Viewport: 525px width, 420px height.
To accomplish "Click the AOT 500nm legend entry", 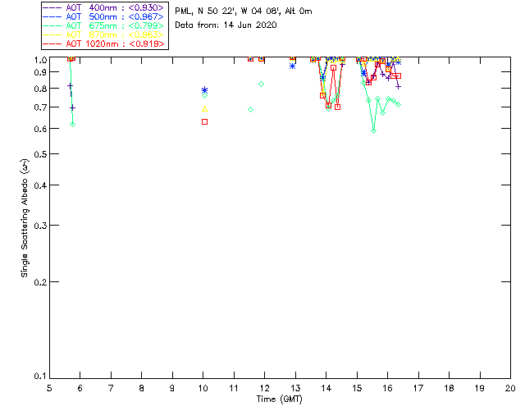I will 103,16.
